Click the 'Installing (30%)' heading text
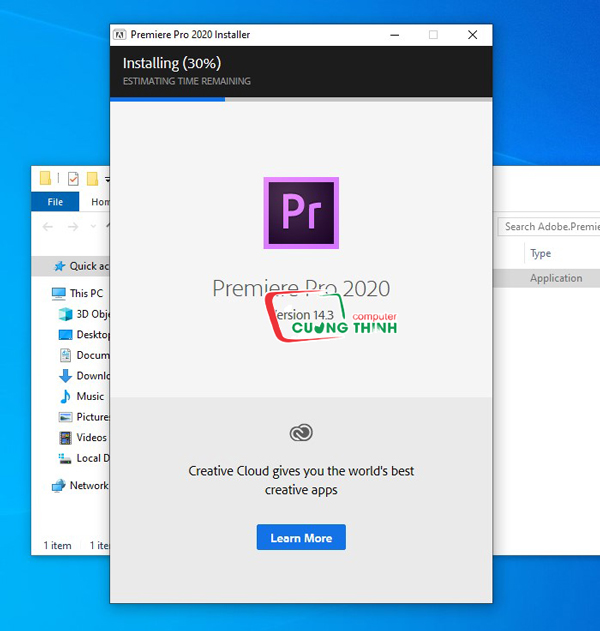This screenshot has width=600, height=631. tap(172, 63)
